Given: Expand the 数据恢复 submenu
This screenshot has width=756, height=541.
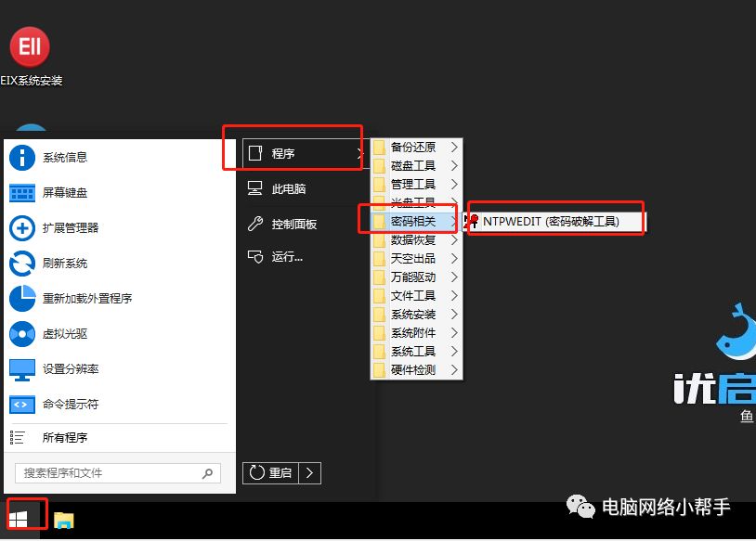Looking at the screenshot, I should coord(411,239).
